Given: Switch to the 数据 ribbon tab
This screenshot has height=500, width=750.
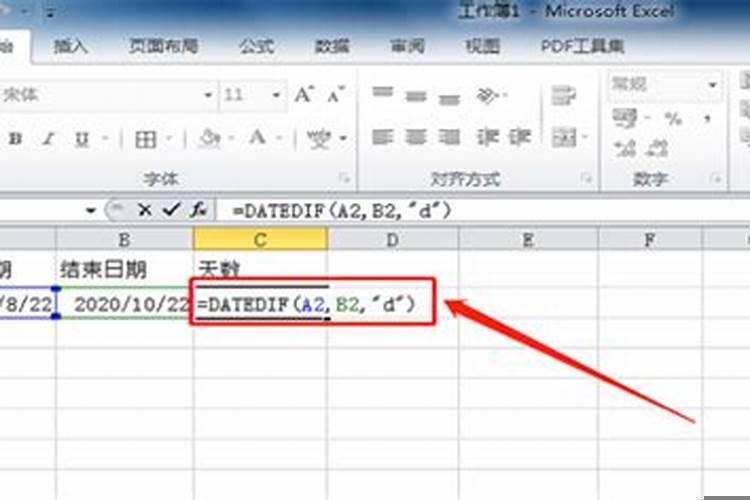Looking at the screenshot, I should coord(332,46).
